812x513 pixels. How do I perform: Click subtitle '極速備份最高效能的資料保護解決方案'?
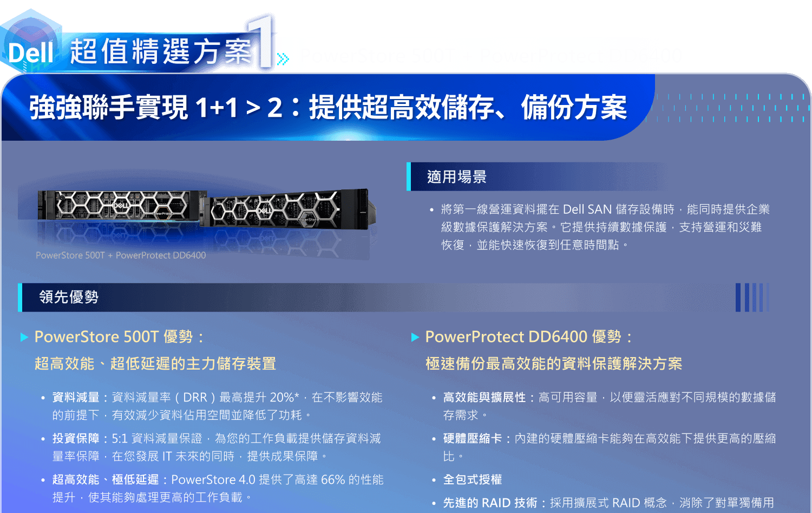[x=554, y=364]
